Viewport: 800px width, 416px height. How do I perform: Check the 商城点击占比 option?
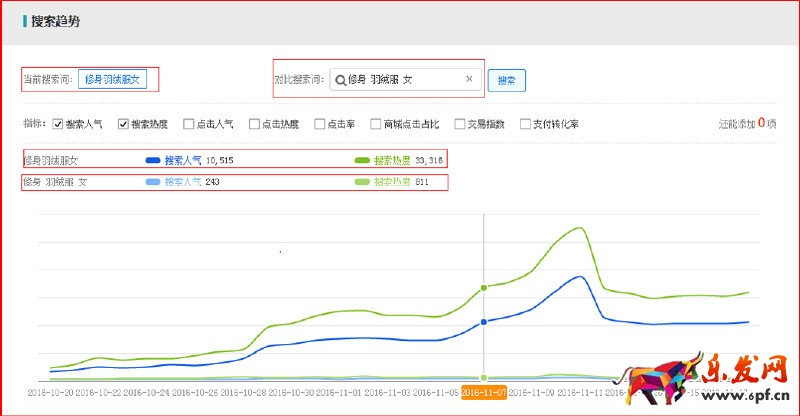[x=375, y=125]
